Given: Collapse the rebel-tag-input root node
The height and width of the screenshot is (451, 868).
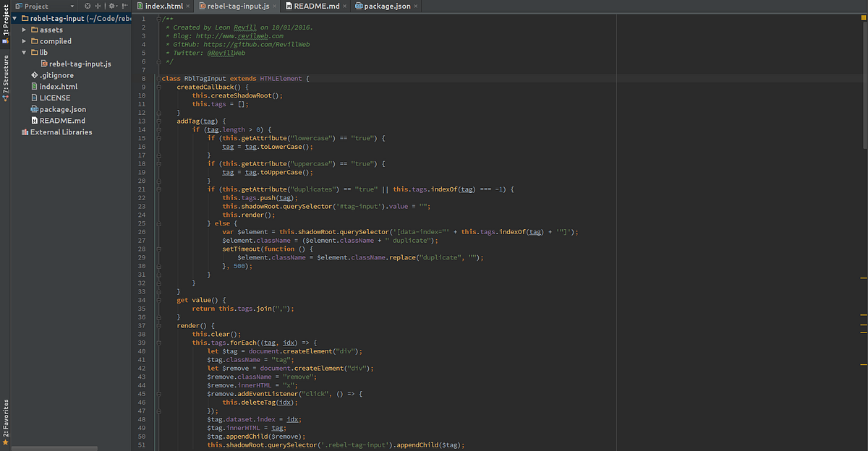Looking at the screenshot, I should (14, 18).
